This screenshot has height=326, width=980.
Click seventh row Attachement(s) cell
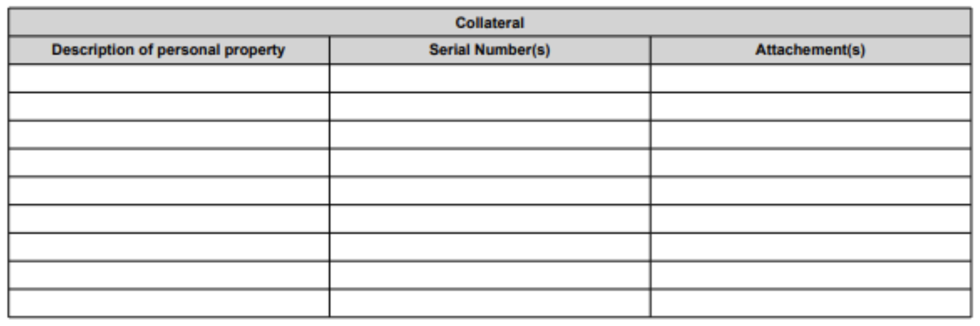810,246
